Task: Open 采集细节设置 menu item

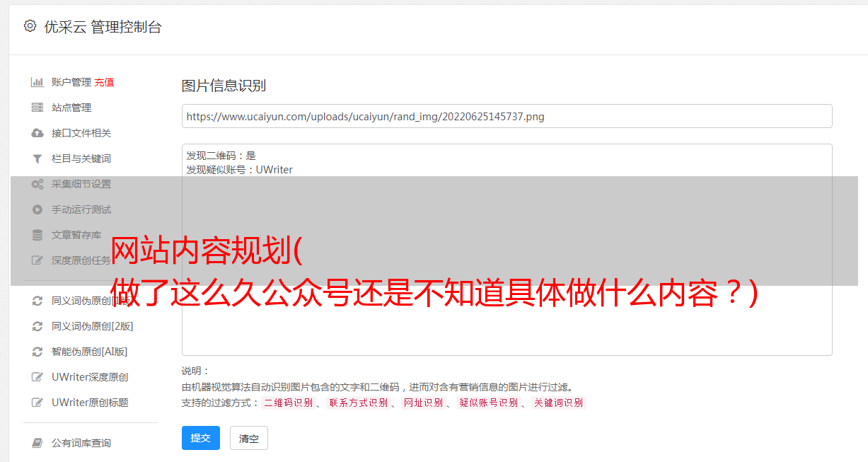Action: coord(81,184)
